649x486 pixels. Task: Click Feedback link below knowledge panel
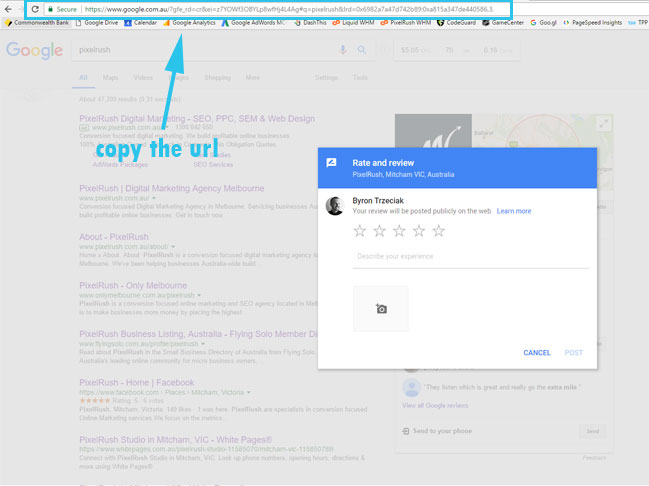(x=594, y=458)
